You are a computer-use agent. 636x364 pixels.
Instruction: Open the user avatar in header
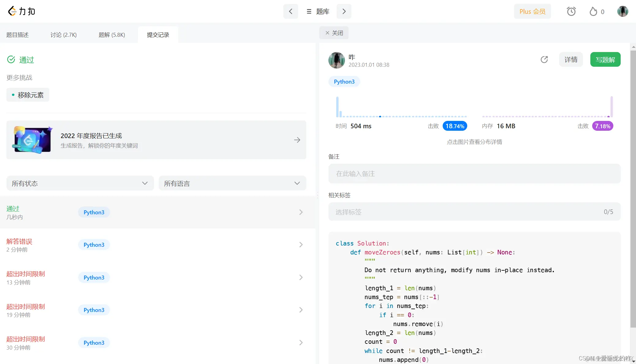[622, 11]
